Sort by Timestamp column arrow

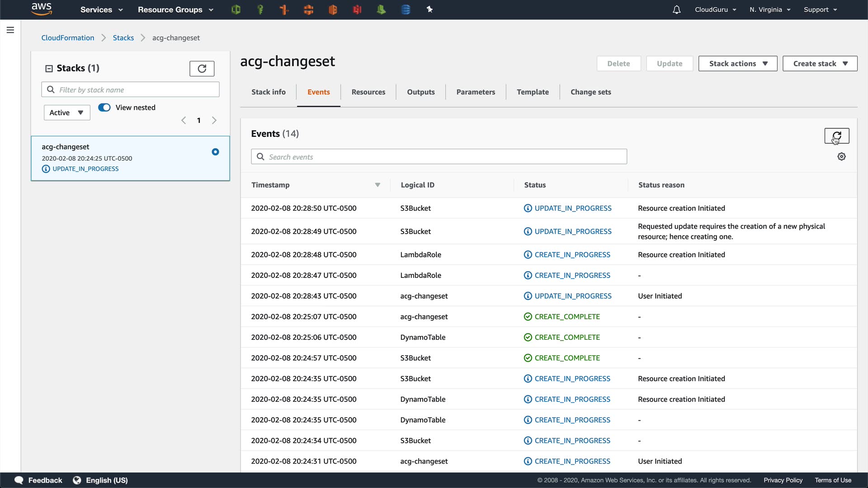[x=377, y=185]
